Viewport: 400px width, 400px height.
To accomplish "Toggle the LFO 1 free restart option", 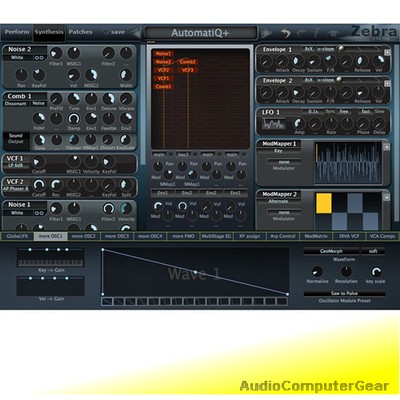I will pos(344,112).
